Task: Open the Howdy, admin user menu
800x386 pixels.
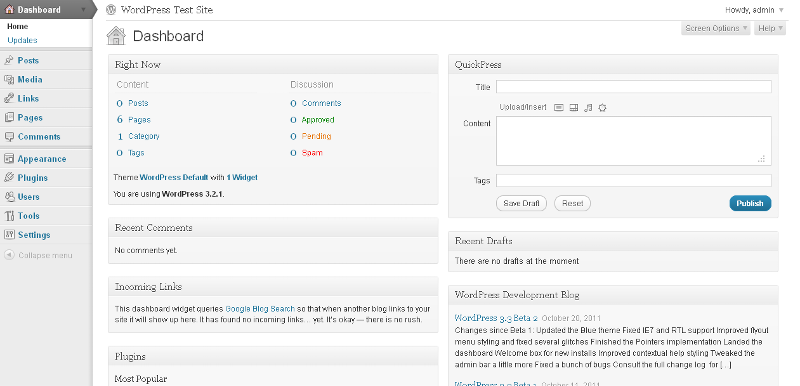Action: (754, 10)
